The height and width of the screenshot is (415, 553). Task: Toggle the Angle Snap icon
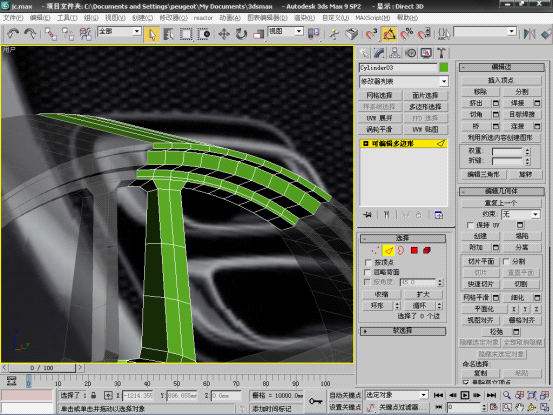click(x=389, y=34)
